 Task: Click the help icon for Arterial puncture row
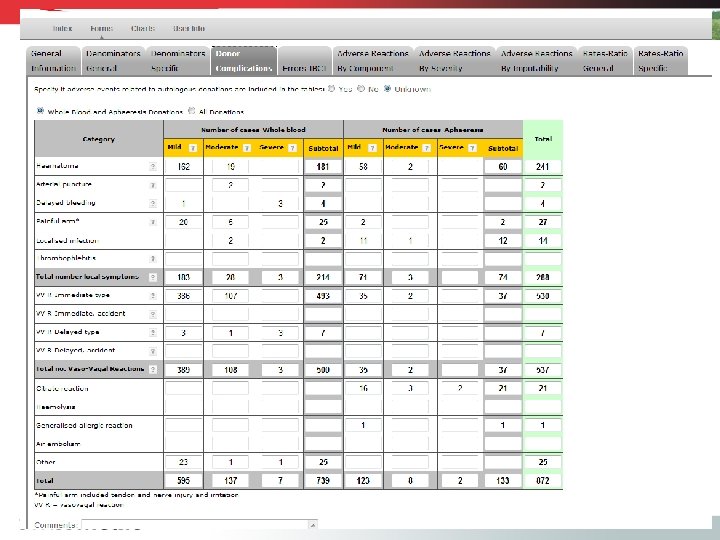pyautogui.click(x=153, y=185)
